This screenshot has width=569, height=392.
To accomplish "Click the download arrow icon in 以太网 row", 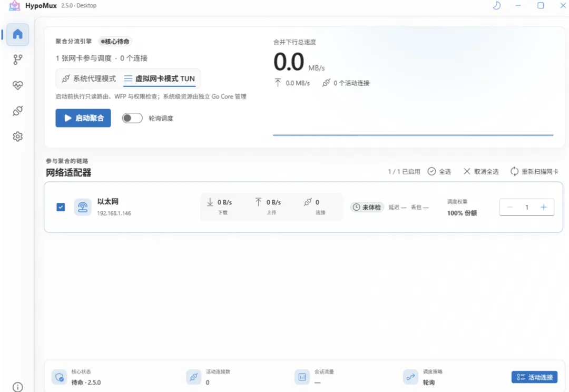I will [210, 202].
